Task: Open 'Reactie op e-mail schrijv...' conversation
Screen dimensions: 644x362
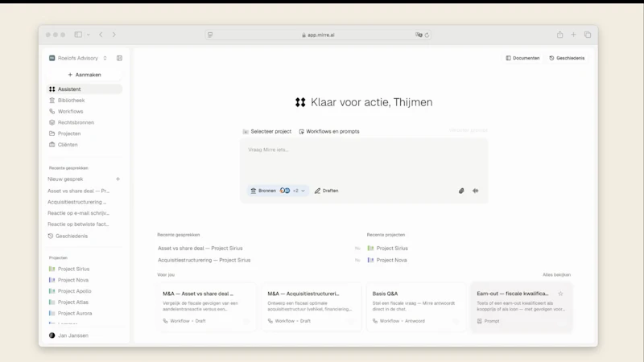Action: click(78, 213)
